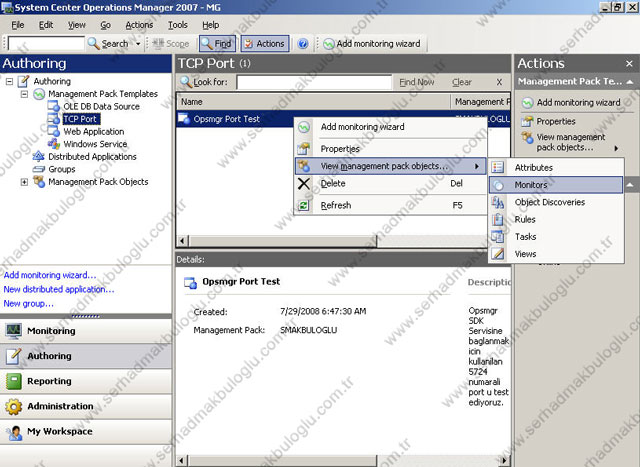This screenshot has width=640, height=467.
Task: Click the toolbar search text field
Action: click(x=46, y=43)
